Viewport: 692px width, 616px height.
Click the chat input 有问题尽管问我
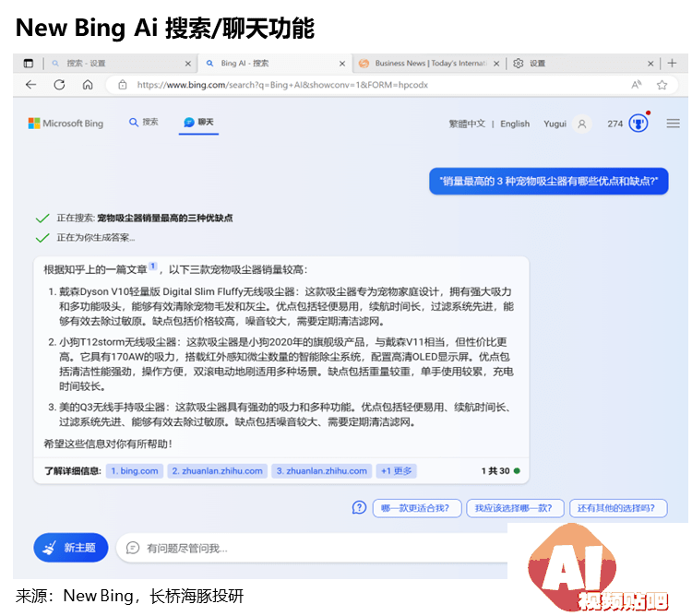click(314, 548)
